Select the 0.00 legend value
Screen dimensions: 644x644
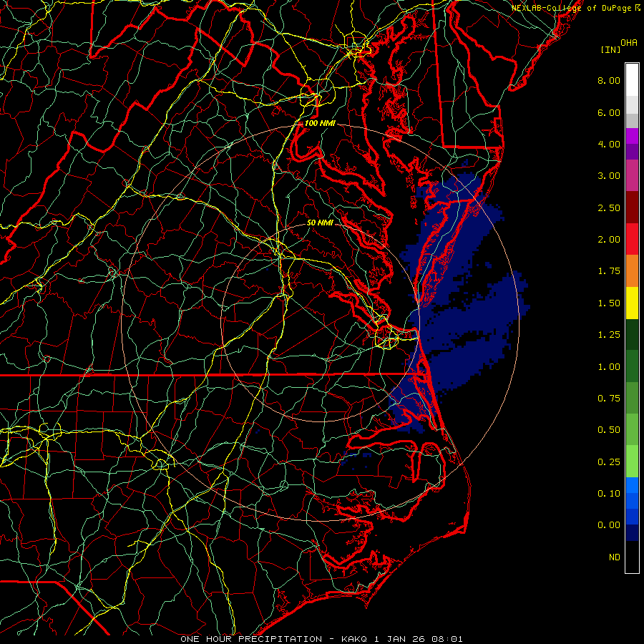[x=609, y=525]
